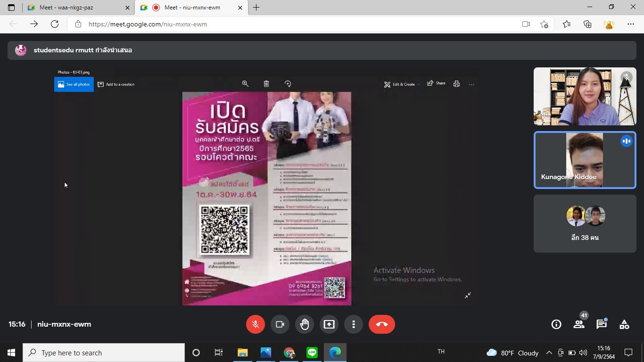Open the Edge tab actions menu icon

click(x=11, y=8)
